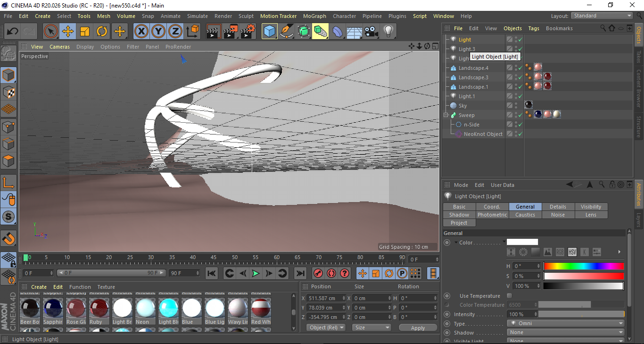Click the Undo arrow icon
The width and height of the screenshot is (644, 344).
coord(13,32)
